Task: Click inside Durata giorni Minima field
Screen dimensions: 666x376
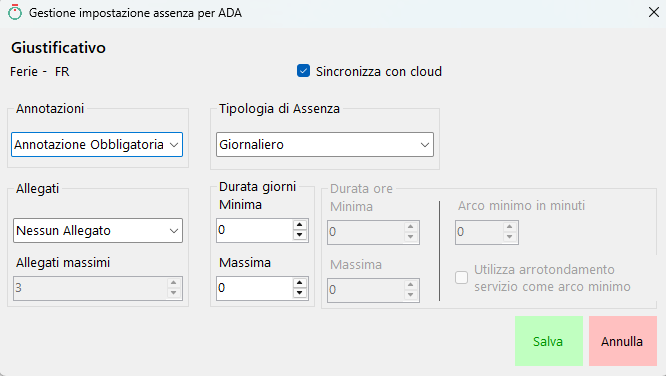Action: [254, 230]
